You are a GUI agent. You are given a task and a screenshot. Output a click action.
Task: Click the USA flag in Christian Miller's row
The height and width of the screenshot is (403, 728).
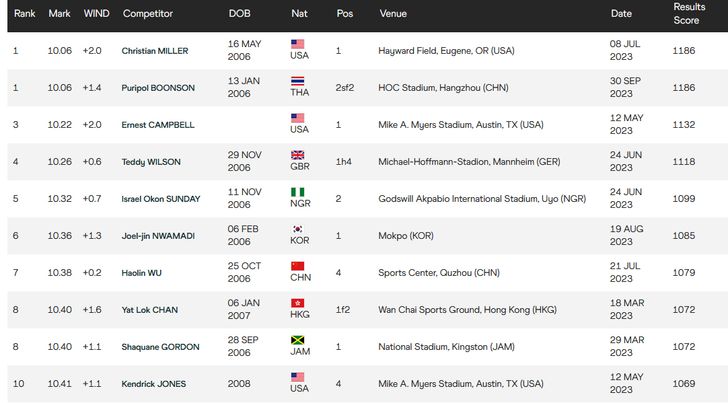297,44
